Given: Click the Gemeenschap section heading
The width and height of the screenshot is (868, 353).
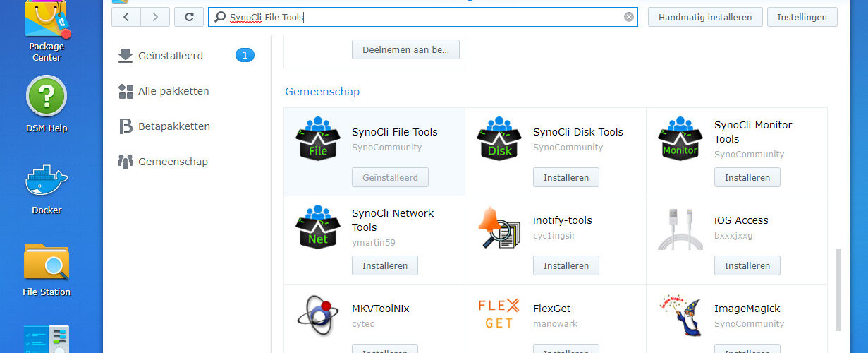Looking at the screenshot, I should tap(322, 92).
